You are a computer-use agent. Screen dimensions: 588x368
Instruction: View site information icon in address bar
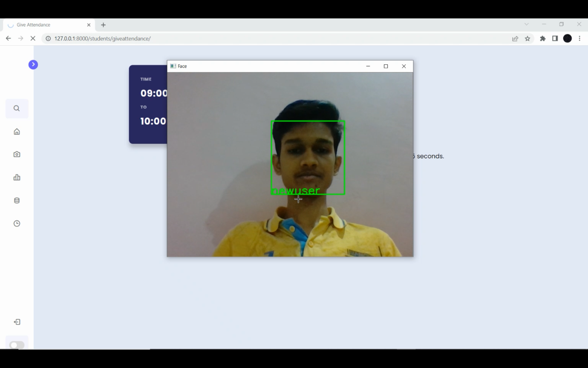click(x=48, y=38)
